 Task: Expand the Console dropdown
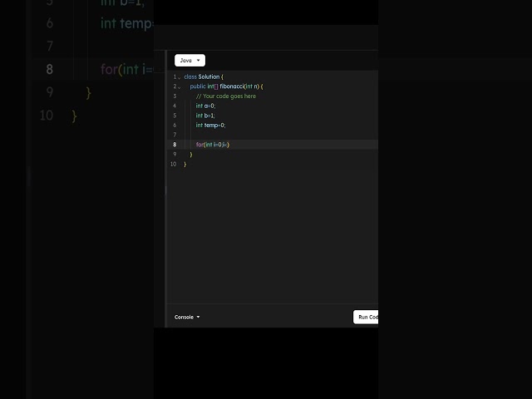click(187, 317)
